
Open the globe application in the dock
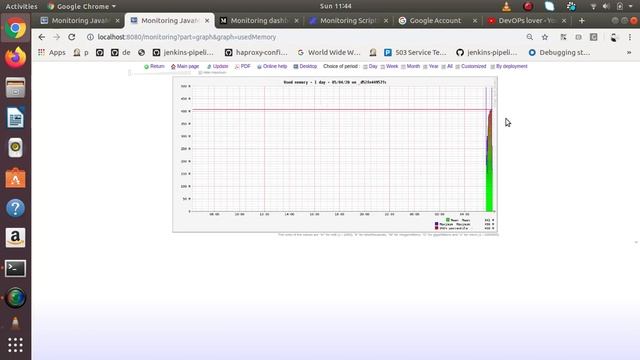click(16, 298)
